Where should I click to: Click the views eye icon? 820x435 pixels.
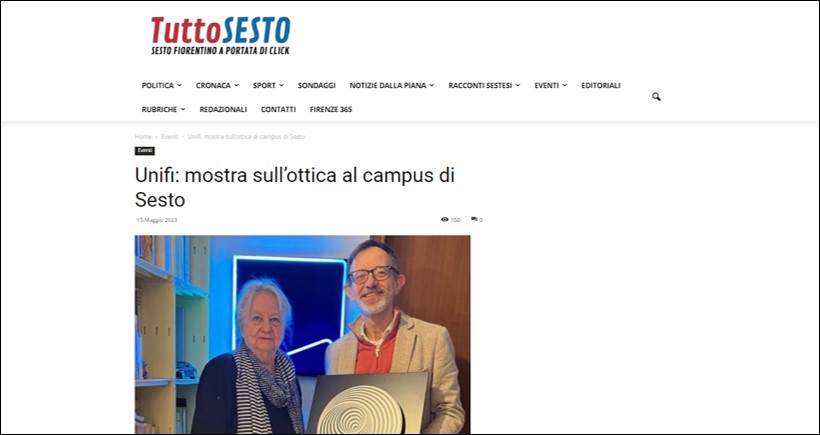click(x=445, y=220)
